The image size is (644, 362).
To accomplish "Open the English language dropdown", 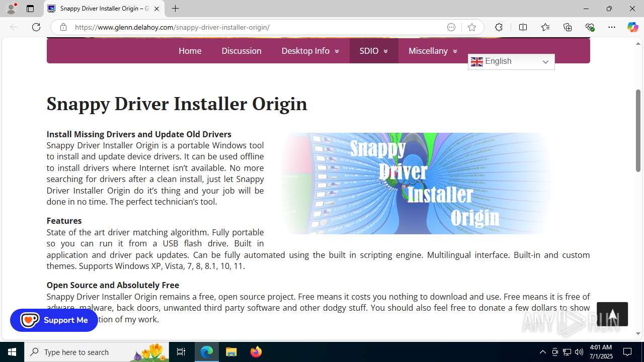I will click(x=511, y=62).
